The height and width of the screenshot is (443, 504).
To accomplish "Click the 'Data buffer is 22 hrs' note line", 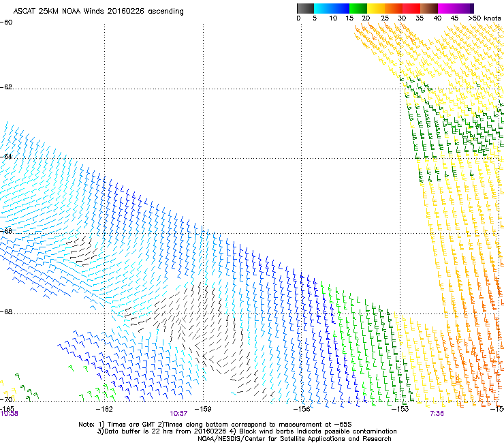I will [x=247, y=431].
